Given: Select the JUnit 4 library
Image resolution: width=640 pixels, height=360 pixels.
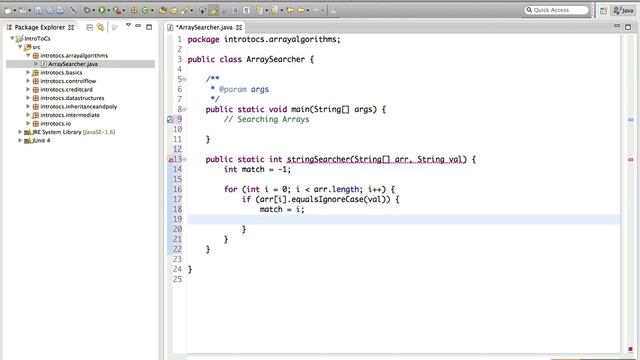Looking at the screenshot, I should click(41, 140).
